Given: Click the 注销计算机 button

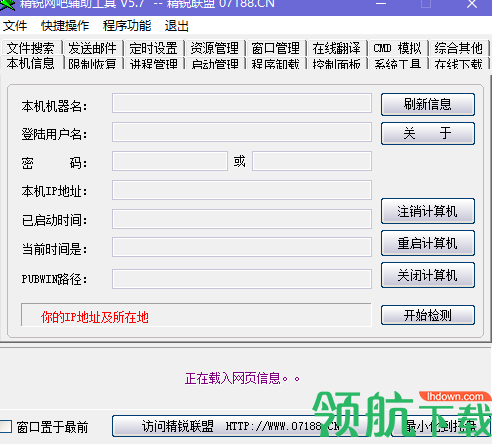Looking at the screenshot, I should point(428,211).
